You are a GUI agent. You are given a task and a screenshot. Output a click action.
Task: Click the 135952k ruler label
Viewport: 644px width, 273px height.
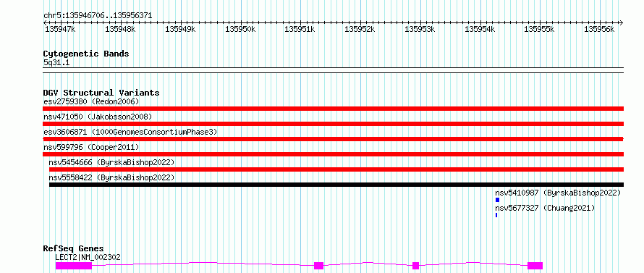point(360,29)
